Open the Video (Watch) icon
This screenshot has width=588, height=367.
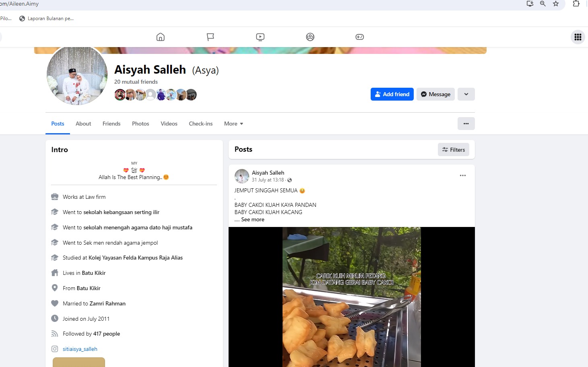[260, 37]
